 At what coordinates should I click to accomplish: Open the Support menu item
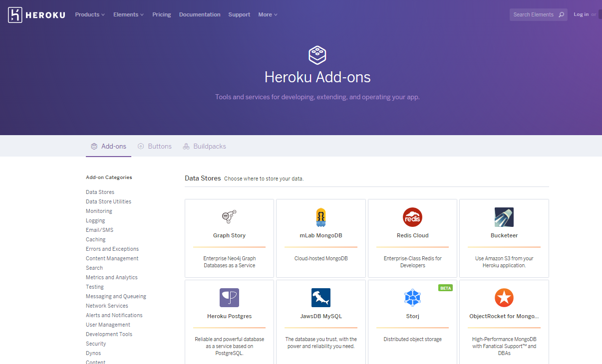(x=239, y=14)
